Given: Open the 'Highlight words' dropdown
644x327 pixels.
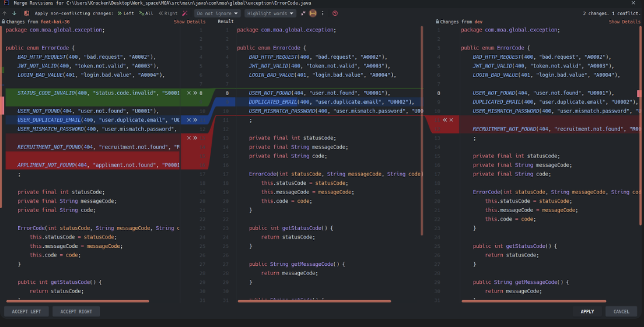Looking at the screenshot, I should pyautogui.click(x=270, y=13).
